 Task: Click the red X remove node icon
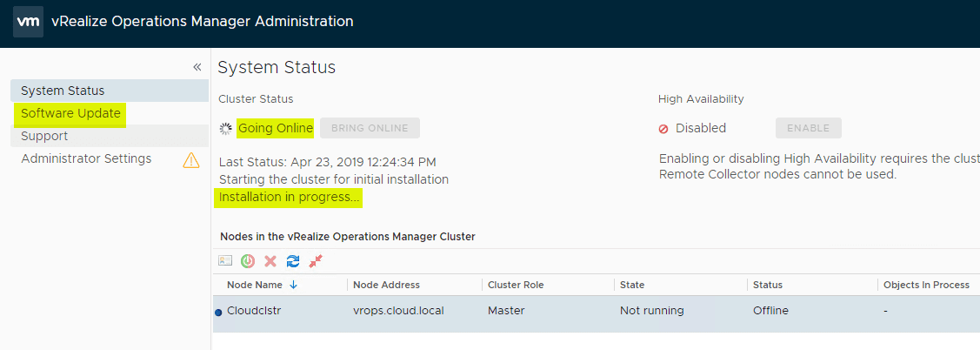coord(270,260)
